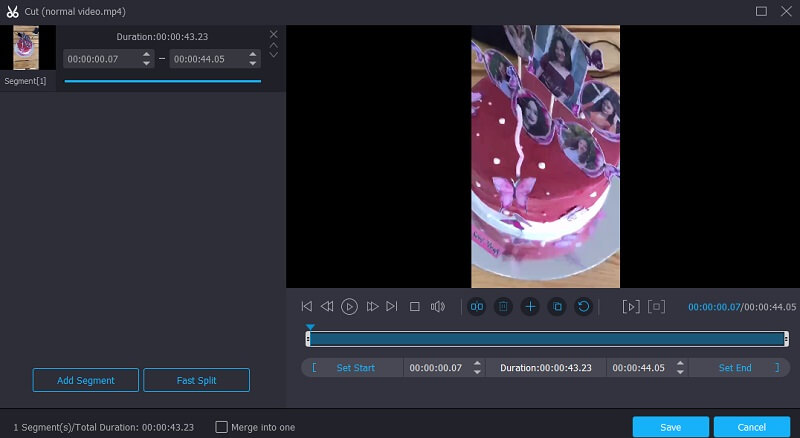Screen dimensions: 800x438
Task: Click the Fast Split button
Action: click(x=196, y=380)
